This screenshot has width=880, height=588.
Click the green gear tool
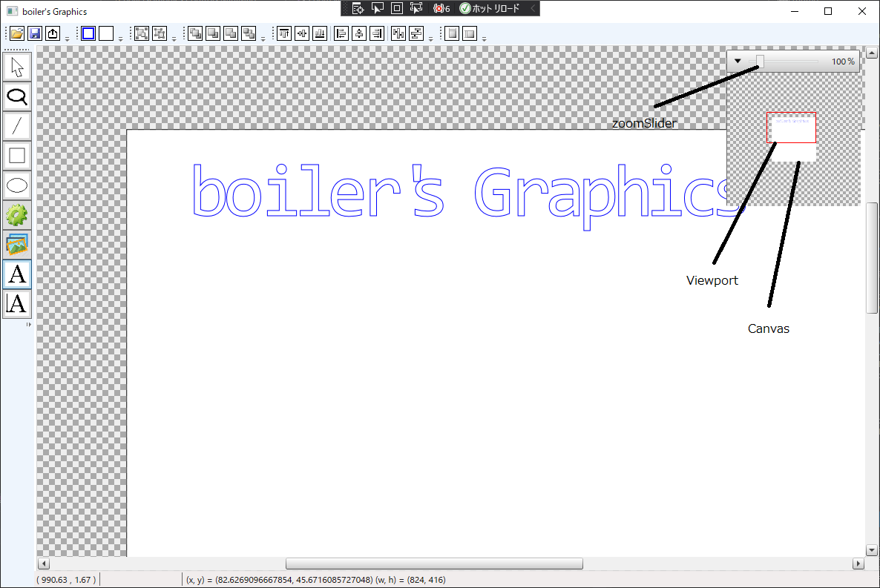click(17, 215)
